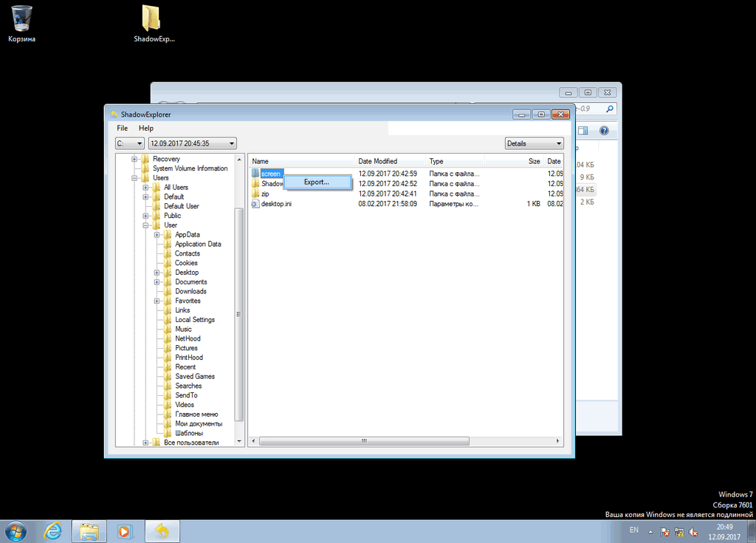Click Help icon in background Explorer window
756x543 pixels.
click(x=604, y=130)
